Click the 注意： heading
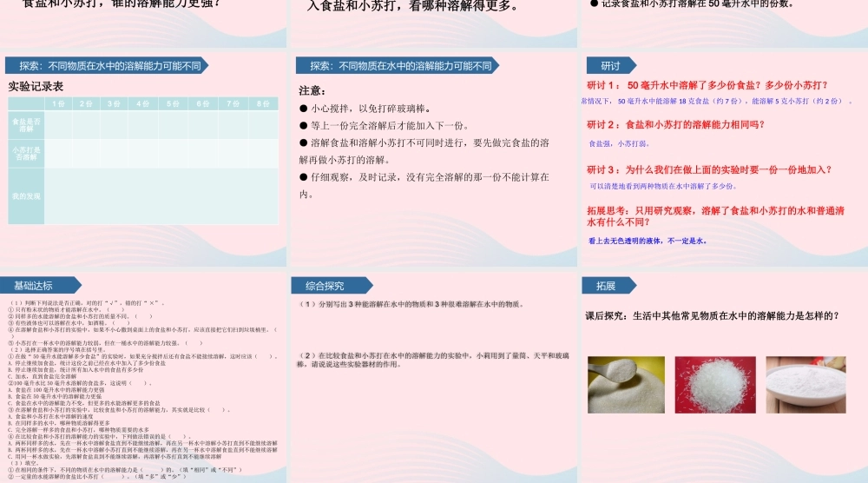868x483 pixels. click(x=312, y=91)
